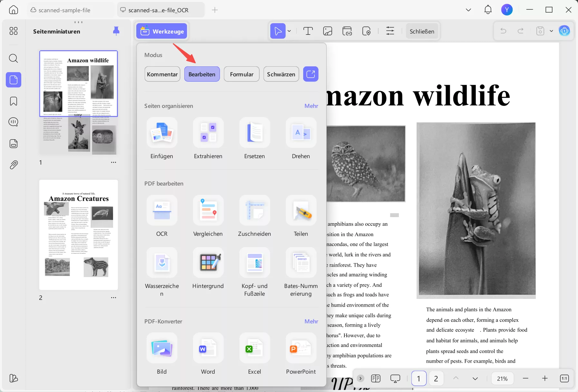Pin the Seitenminiaturen panel
The width and height of the screenshot is (578, 392).
[x=116, y=31]
